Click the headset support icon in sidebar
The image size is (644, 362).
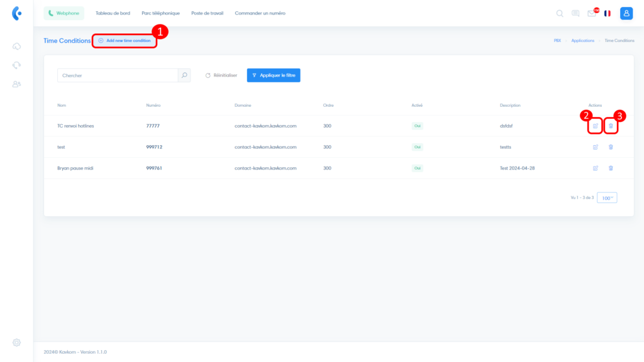point(17,65)
